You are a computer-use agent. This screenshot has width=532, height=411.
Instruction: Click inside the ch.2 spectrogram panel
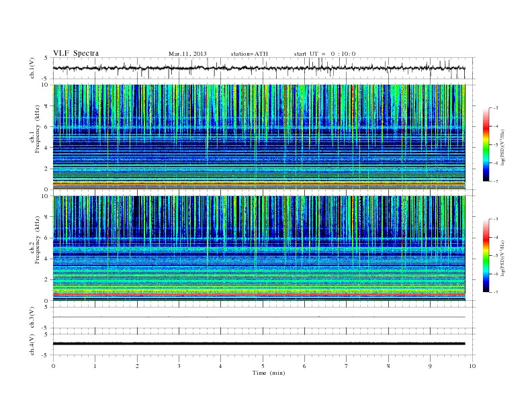(x=259, y=248)
